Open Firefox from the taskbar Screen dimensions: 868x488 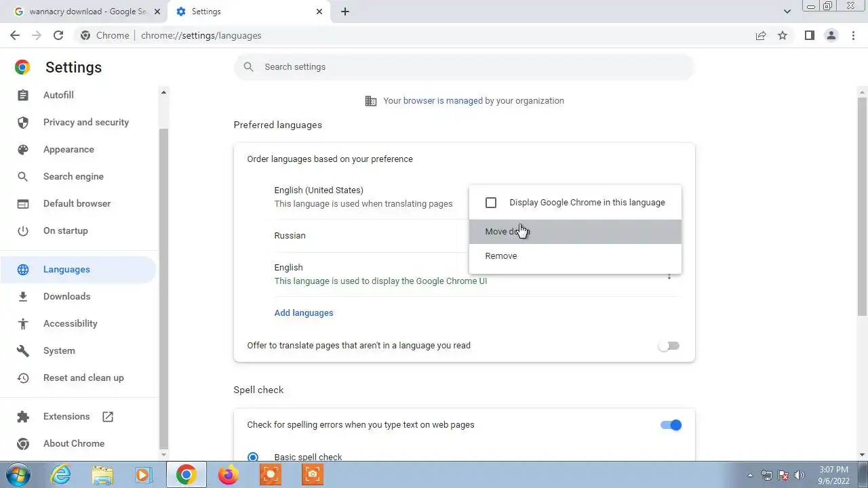point(228,474)
